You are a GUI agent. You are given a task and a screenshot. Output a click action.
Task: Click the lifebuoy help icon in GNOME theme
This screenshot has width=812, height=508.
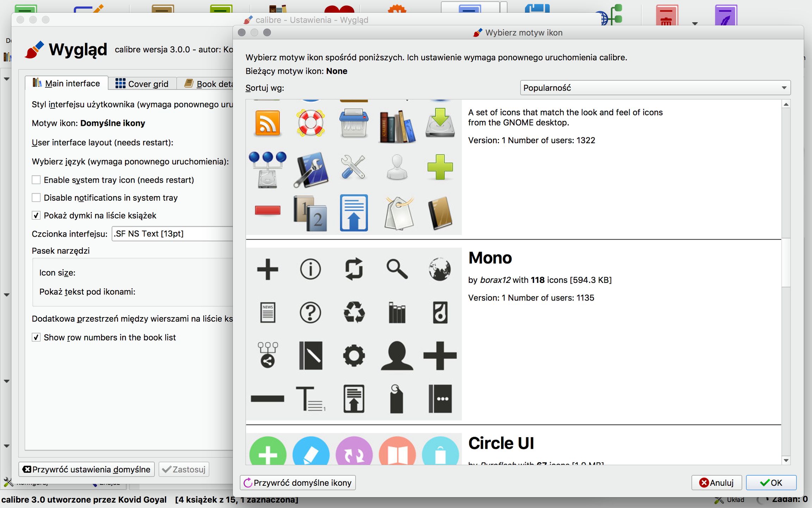pos(310,123)
